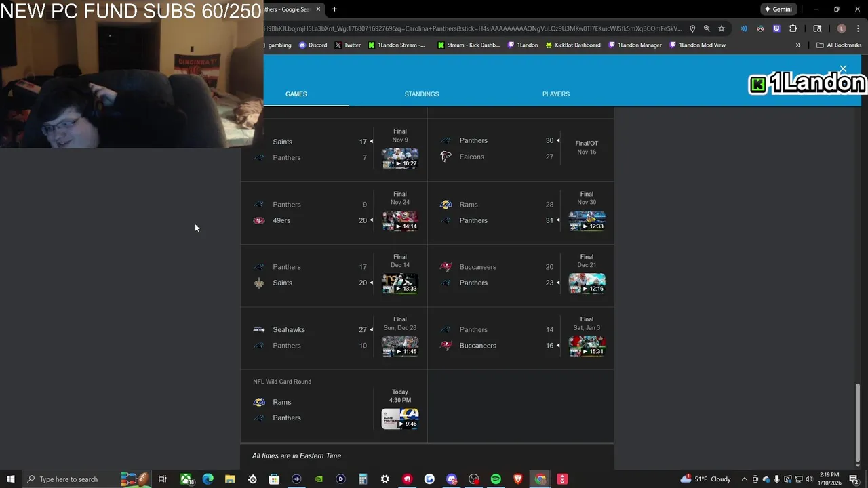Play Panthers vs 49ers Nov 24 highlights
This screenshot has width=868, height=488.
(x=400, y=221)
